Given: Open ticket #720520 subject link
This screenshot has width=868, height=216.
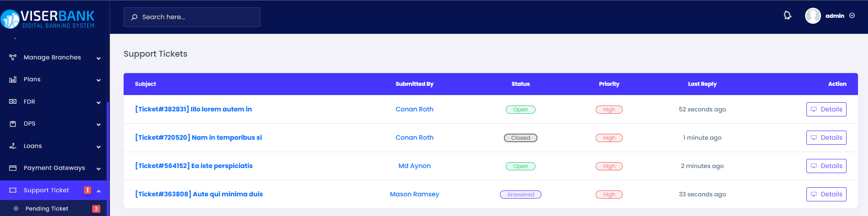Looking at the screenshot, I should click(198, 137).
